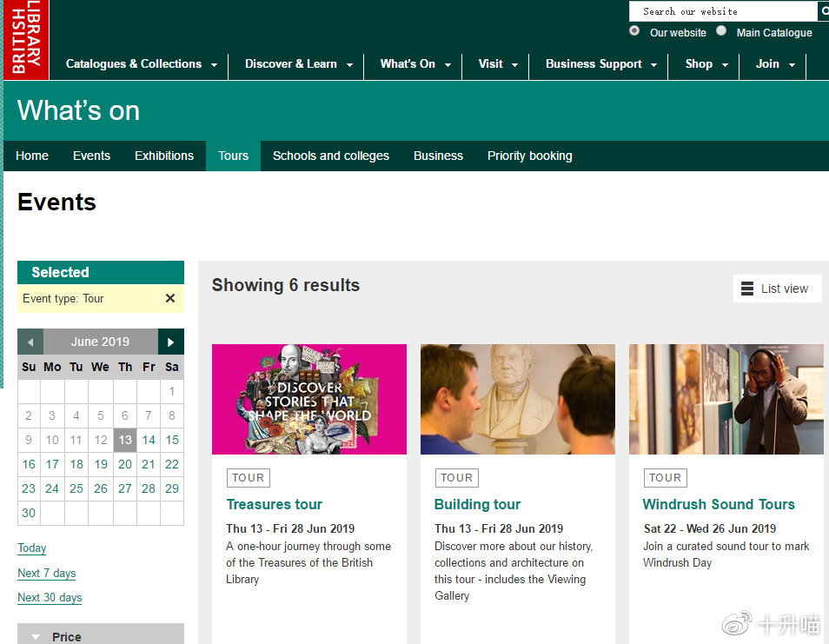Select June 16 in the calendar
Image resolution: width=829 pixels, height=644 pixels.
click(x=29, y=464)
